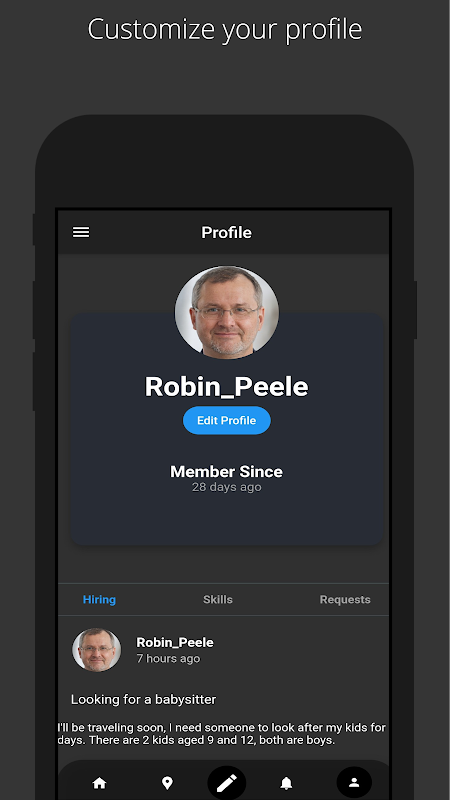
Task: Open the hamburger menu
Action: pyautogui.click(x=81, y=233)
